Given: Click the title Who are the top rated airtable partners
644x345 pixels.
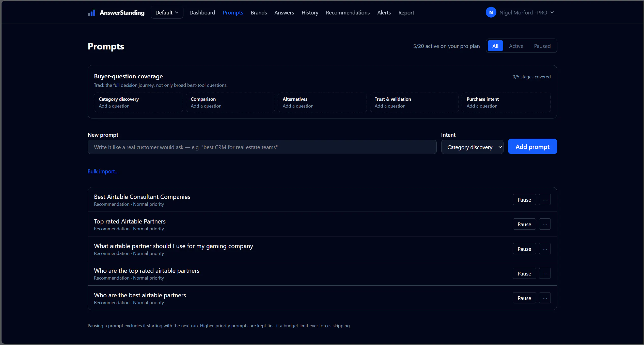Looking at the screenshot, I should (147, 270).
